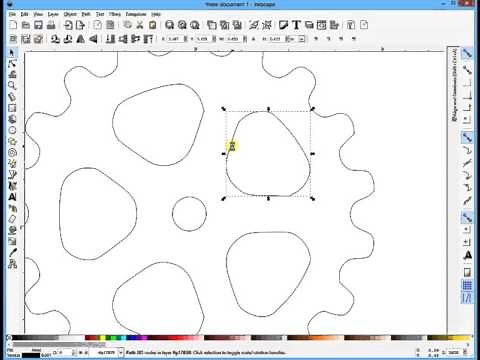Select the Dropper color picker tool

click(12, 253)
